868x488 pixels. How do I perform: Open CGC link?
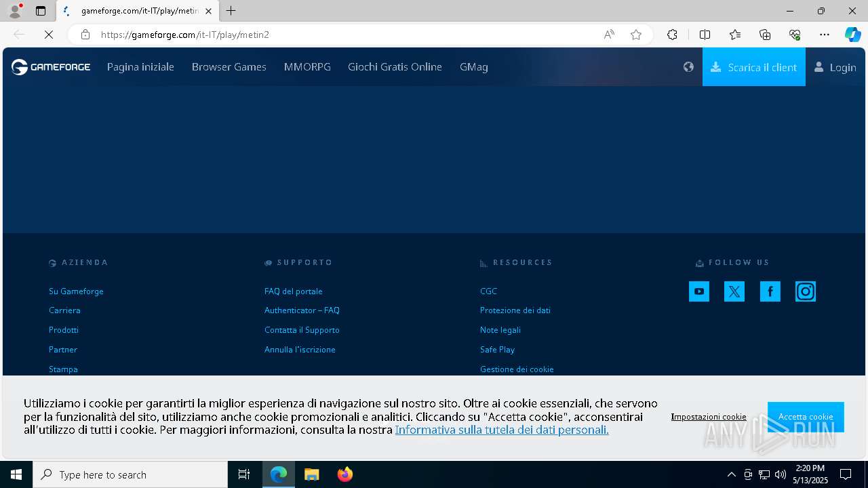click(x=488, y=291)
